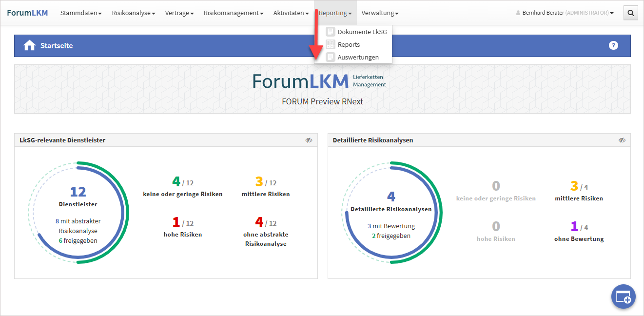Click the home icon in Startseite bar

pyautogui.click(x=29, y=45)
